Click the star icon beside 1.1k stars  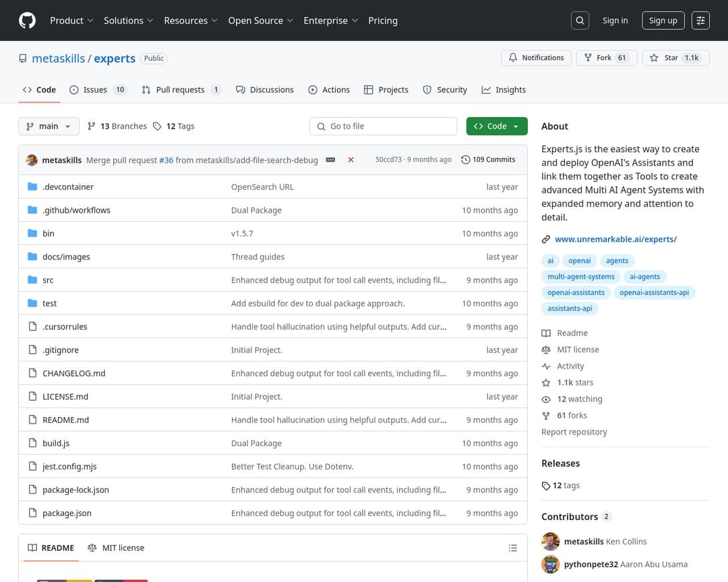545,383
